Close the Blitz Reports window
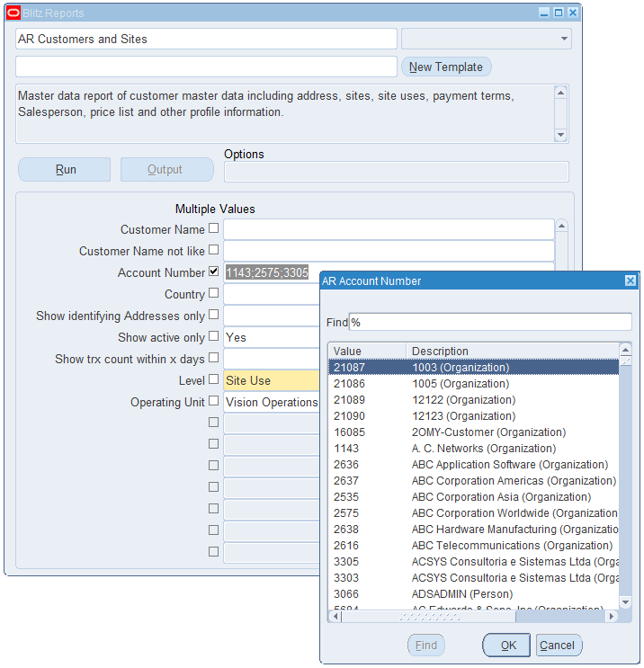 click(573, 13)
